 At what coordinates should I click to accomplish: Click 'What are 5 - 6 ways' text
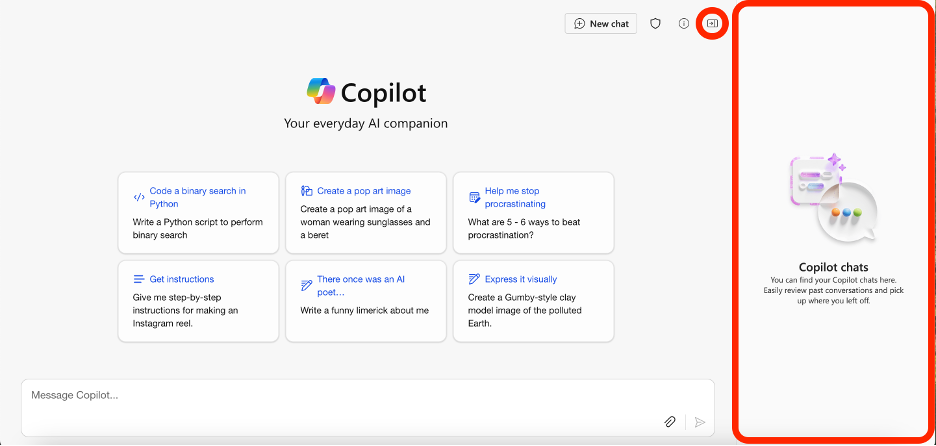click(511, 222)
